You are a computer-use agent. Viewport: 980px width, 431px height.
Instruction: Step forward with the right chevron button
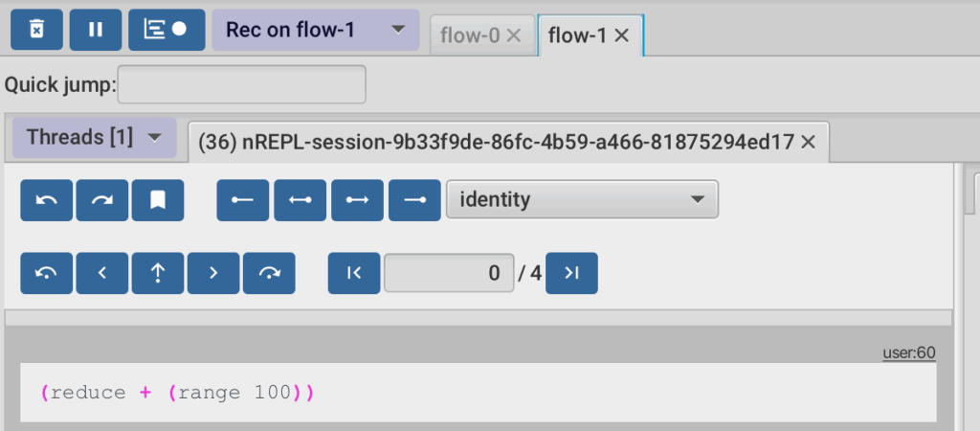click(213, 273)
